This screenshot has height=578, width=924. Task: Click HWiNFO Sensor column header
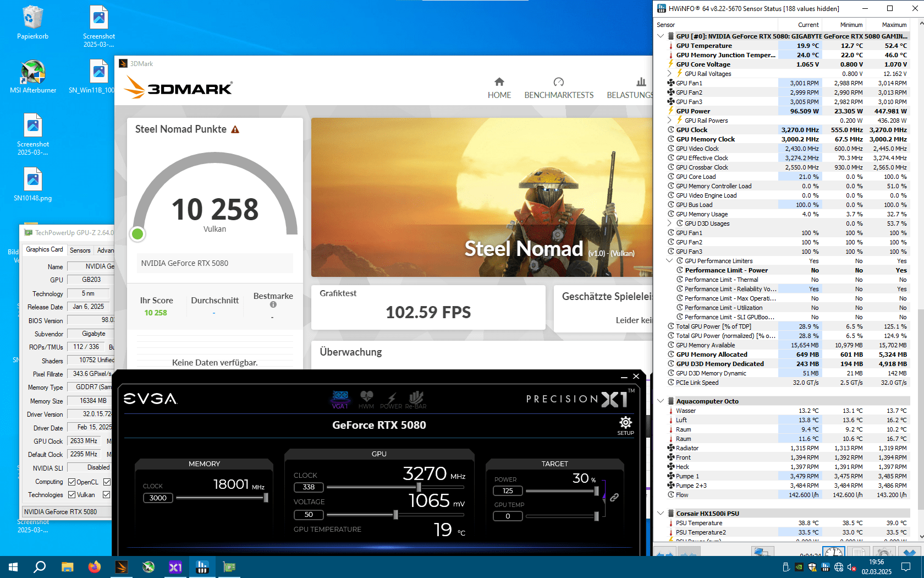pos(716,25)
